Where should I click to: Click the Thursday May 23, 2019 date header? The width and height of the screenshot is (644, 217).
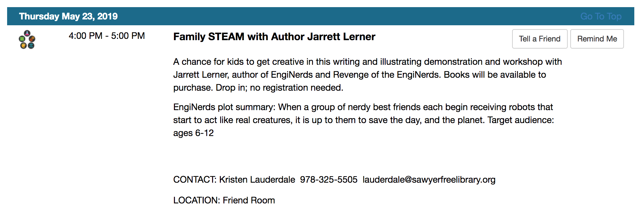68,16
